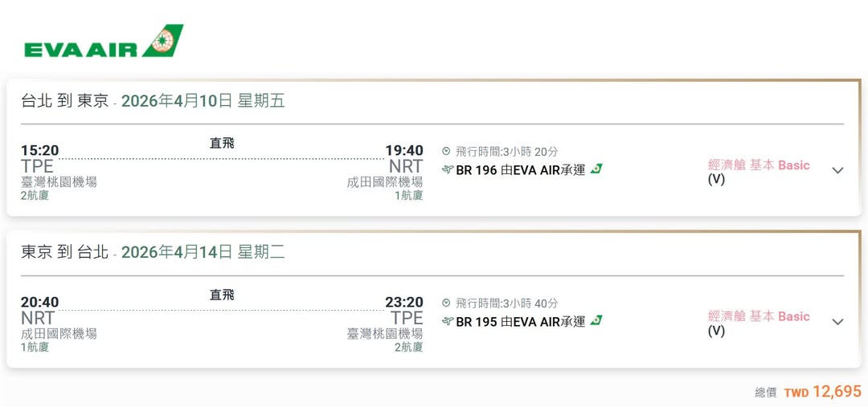The image size is (868, 407).
Task: Select the BR 195 flight number text
Action: tap(477, 321)
